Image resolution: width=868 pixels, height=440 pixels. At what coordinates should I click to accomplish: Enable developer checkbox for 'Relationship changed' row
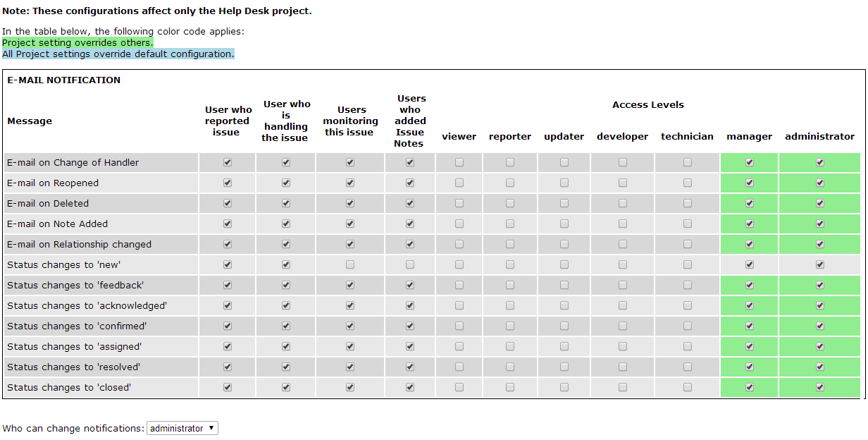click(623, 244)
